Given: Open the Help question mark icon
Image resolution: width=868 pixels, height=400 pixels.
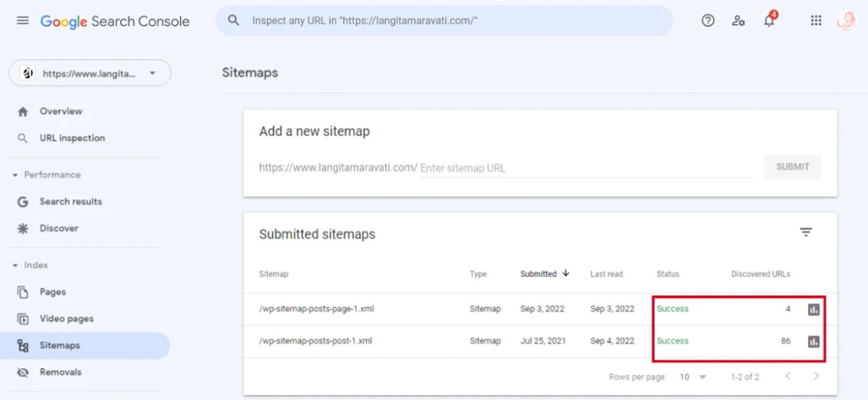Looking at the screenshot, I should 708,21.
